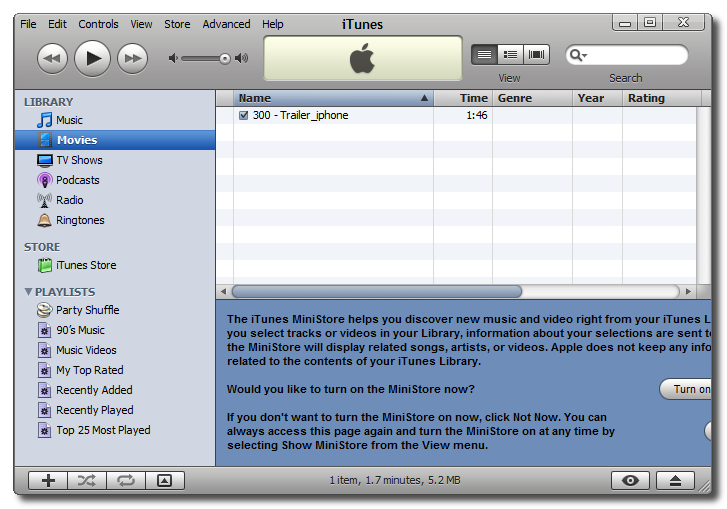This screenshot has width=727, height=509.
Task: Skip forward with the Next track button
Action: tap(133, 58)
